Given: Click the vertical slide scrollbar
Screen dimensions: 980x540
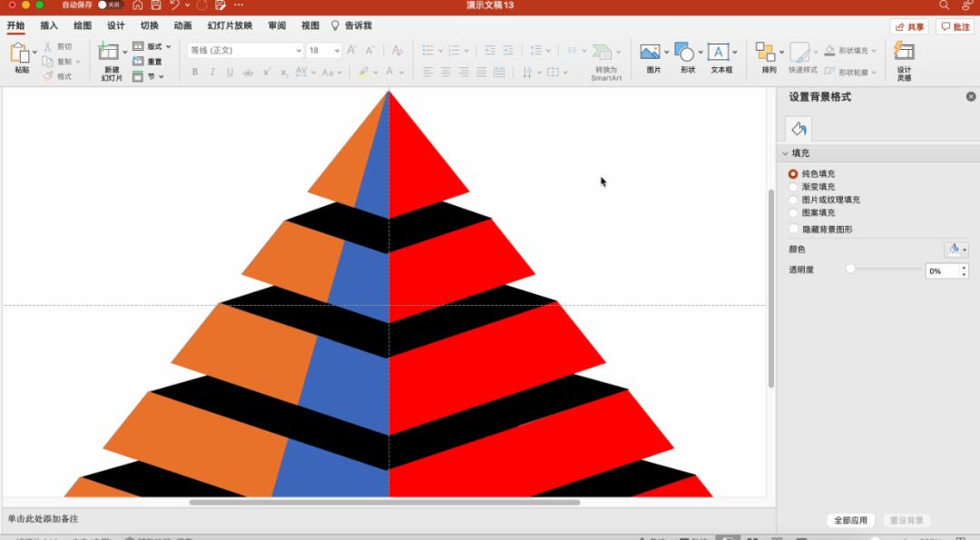Looking at the screenshot, I should 771,288.
